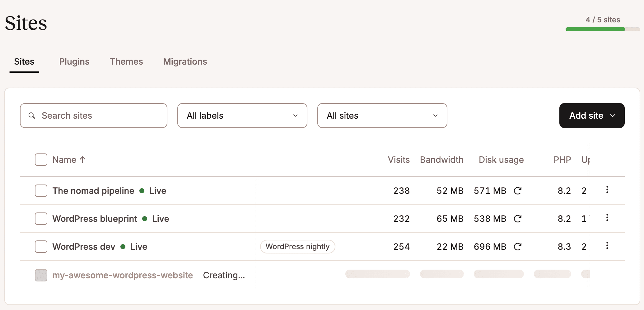Image resolution: width=644 pixels, height=310 pixels.
Task: Sort by the PHP column header
Action: (x=562, y=160)
